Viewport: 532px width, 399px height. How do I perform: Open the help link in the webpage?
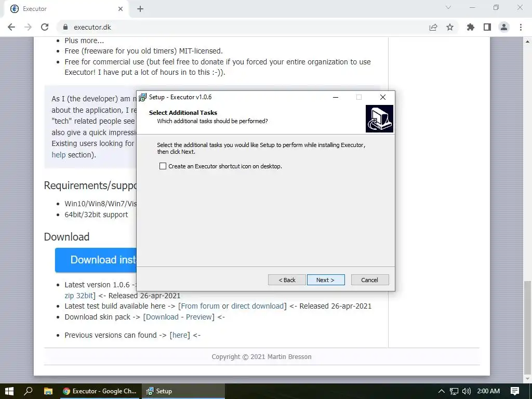(x=58, y=155)
